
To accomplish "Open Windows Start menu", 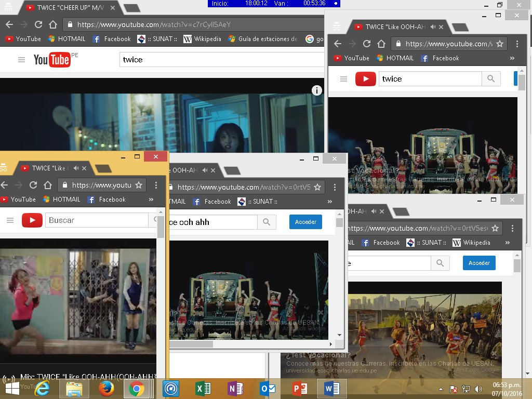I will (x=12, y=389).
